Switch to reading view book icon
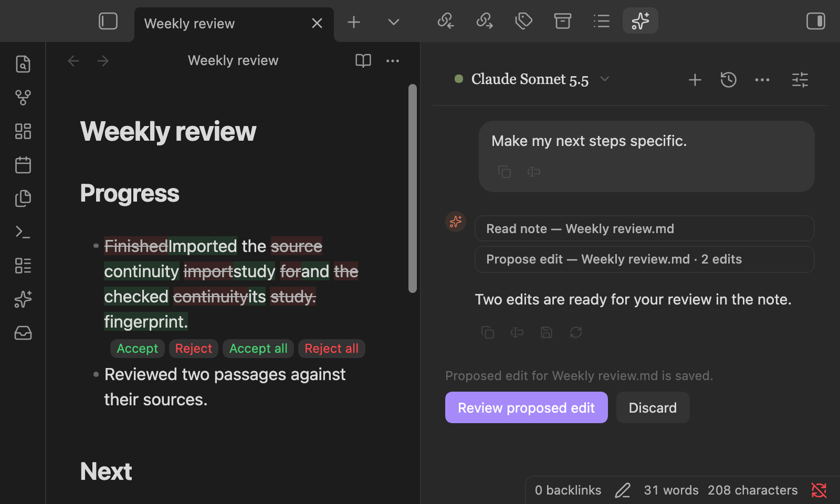This screenshot has width=840, height=504. 363,61
